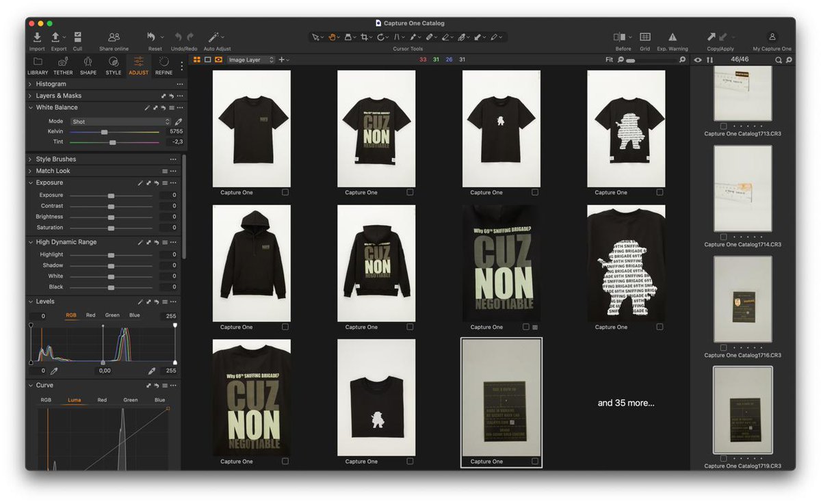821x504 pixels.
Task: Adjust the Exposure slider handle
Action: pos(111,196)
